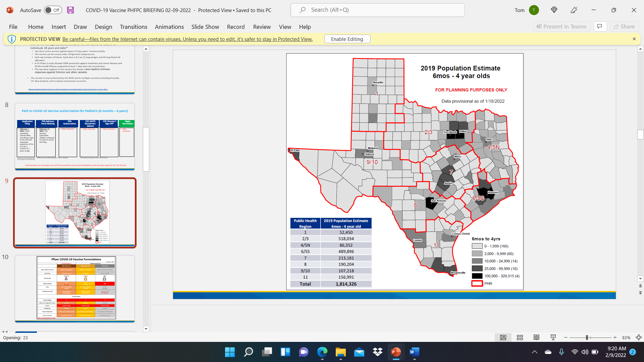Click the pen coming-soon features icon

574,10
